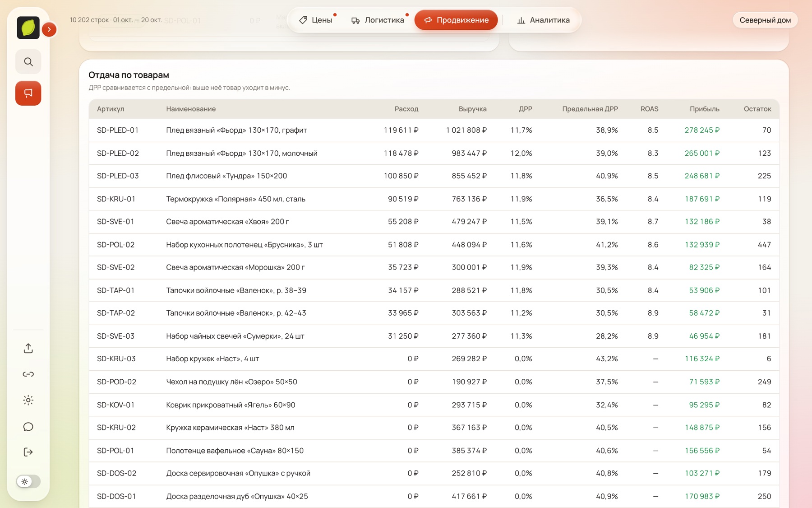
Task: Click the logout icon in the sidebar
Action: [28, 452]
